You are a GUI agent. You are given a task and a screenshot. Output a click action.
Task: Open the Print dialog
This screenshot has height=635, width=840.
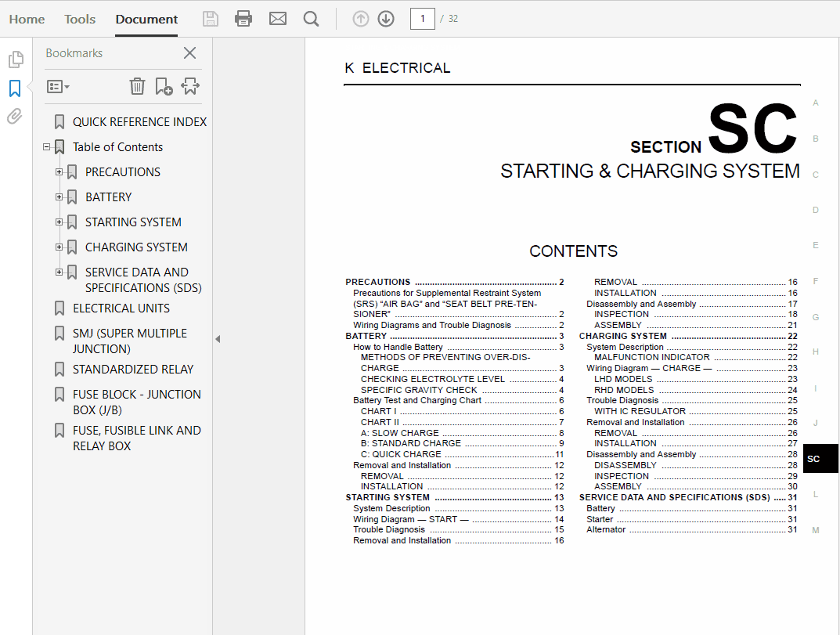pos(243,18)
